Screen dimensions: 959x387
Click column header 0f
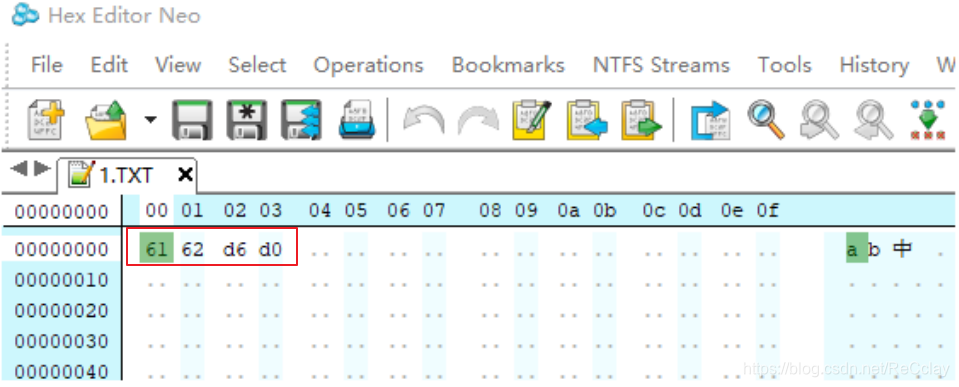[768, 212]
